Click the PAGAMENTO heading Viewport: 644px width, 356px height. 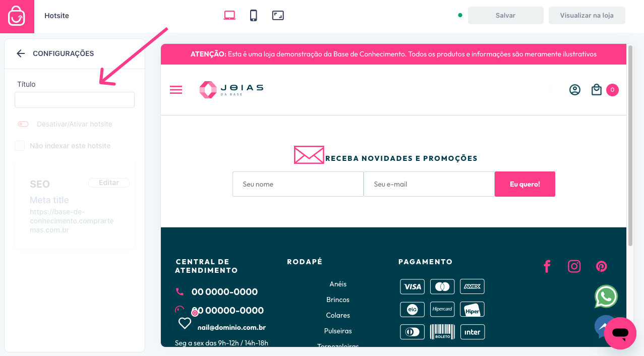point(425,262)
